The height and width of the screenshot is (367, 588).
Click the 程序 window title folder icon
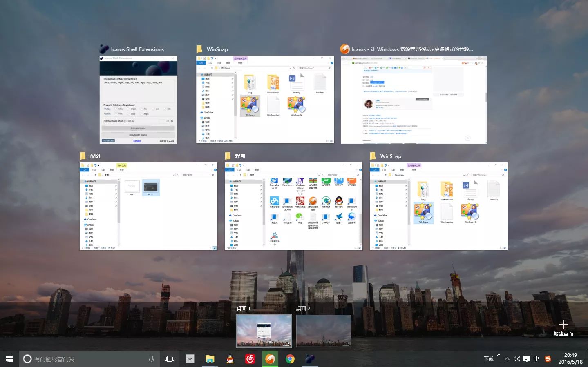[228, 156]
